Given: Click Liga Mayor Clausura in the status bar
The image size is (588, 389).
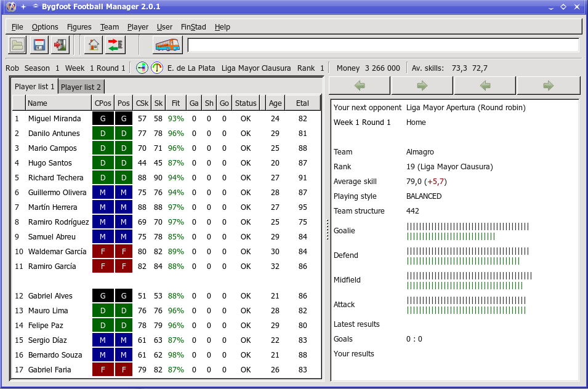Looking at the screenshot, I should point(256,68).
